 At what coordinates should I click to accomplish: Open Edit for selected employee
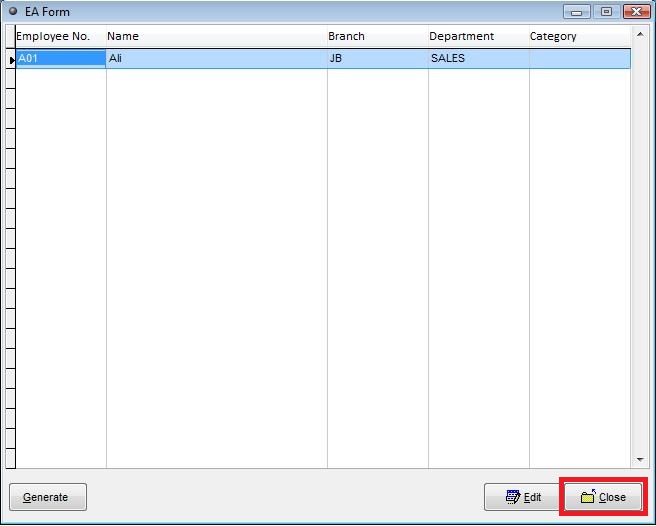523,497
